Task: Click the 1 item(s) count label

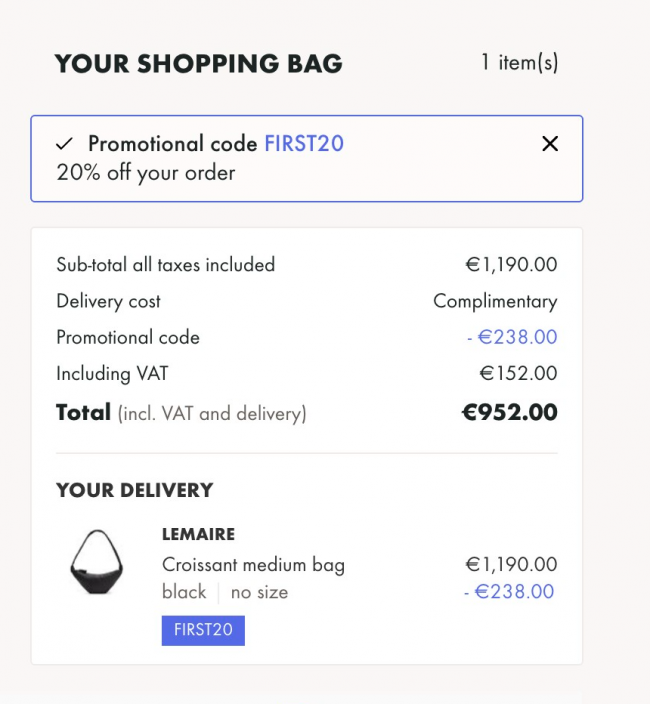Action: pos(519,62)
